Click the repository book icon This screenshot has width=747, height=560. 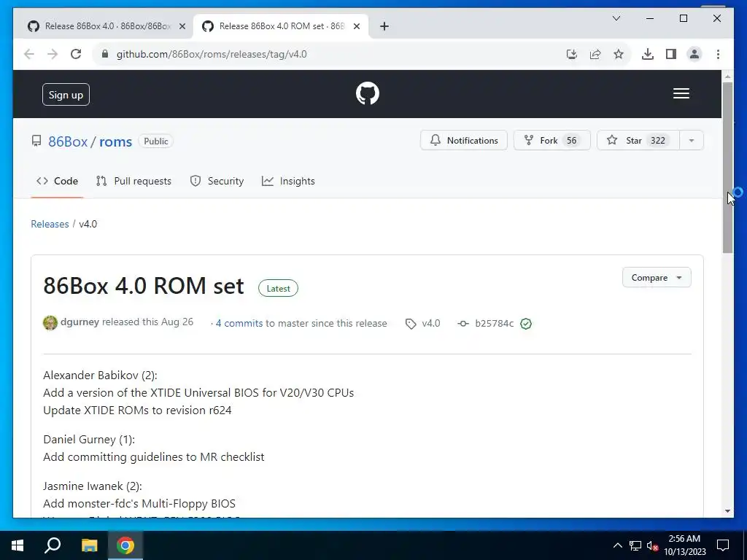pos(36,141)
